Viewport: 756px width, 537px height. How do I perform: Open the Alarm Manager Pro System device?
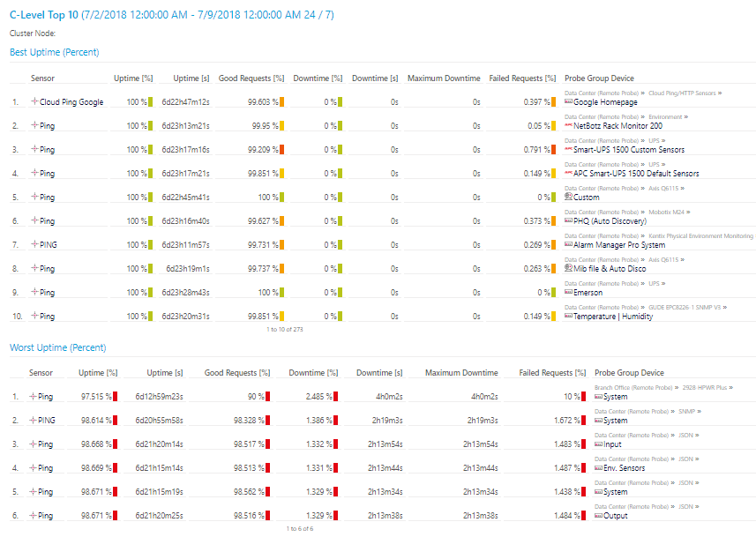[x=619, y=245]
